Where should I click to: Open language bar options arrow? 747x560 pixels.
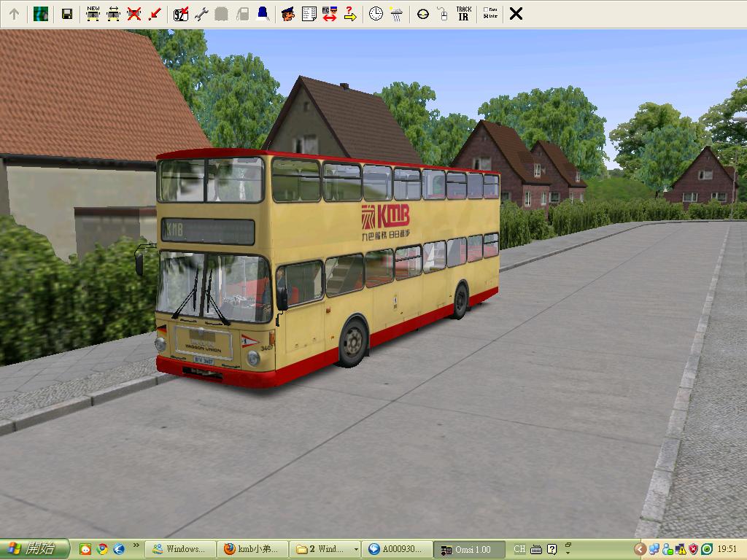tap(568, 553)
